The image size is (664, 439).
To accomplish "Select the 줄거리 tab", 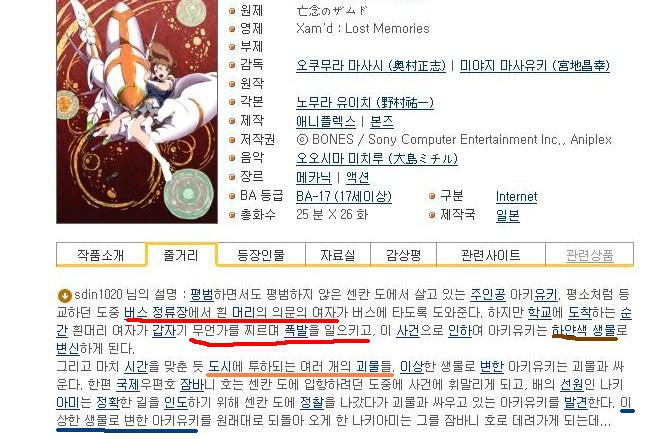I will [181, 255].
